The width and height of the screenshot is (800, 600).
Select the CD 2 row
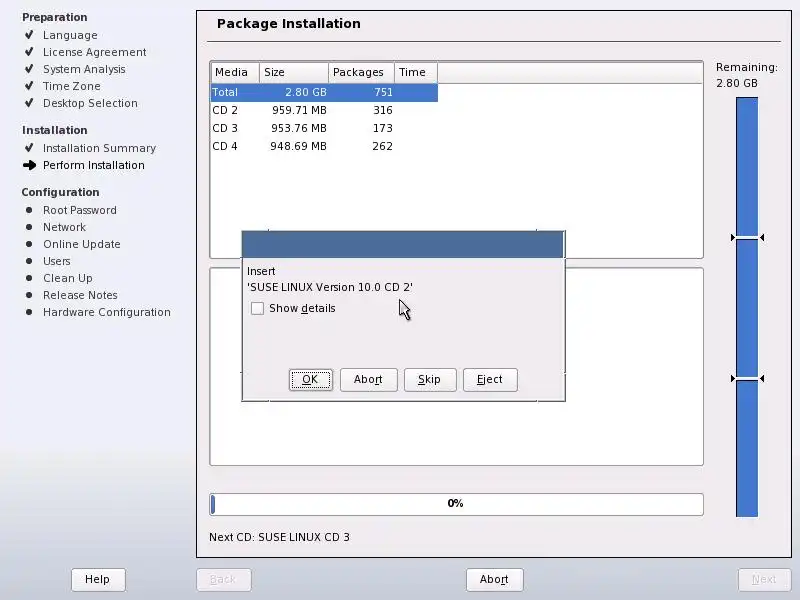(x=324, y=110)
